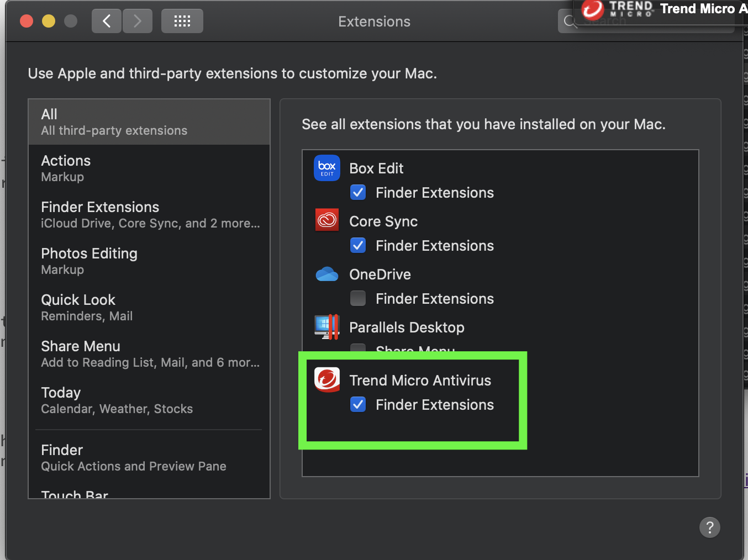
Task: Click the OneDrive label
Action: pos(380,274)
